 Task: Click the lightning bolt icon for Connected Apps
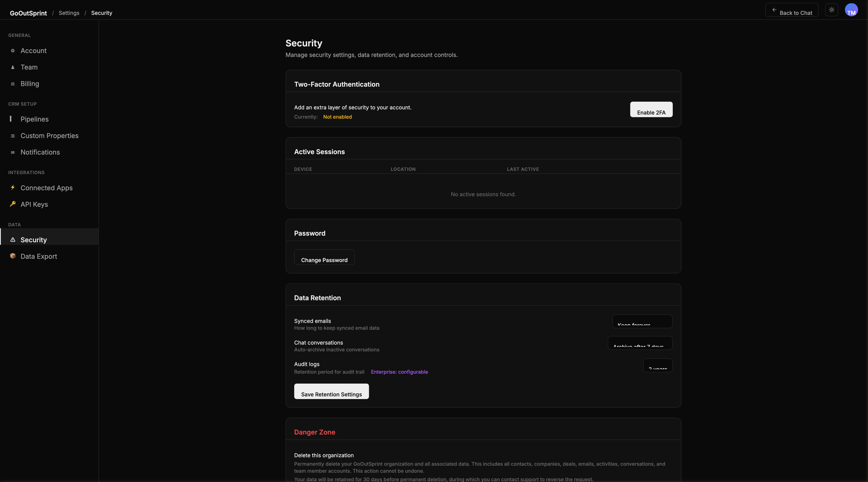[13, 188]
